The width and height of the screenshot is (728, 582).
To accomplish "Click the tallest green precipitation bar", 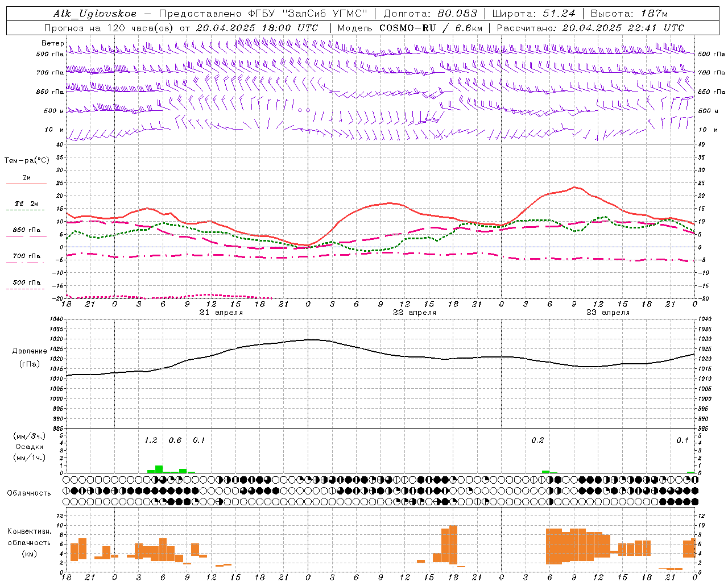I will click(159, 469).
